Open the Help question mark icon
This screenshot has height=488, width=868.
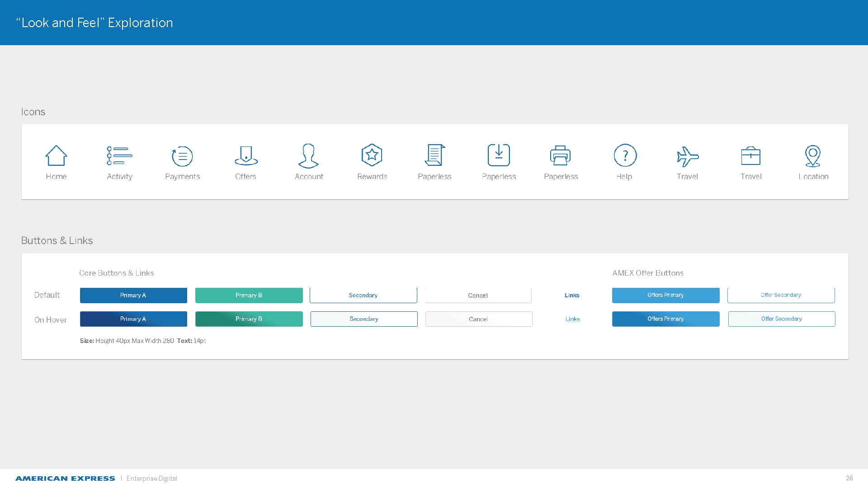coord(625,155)
